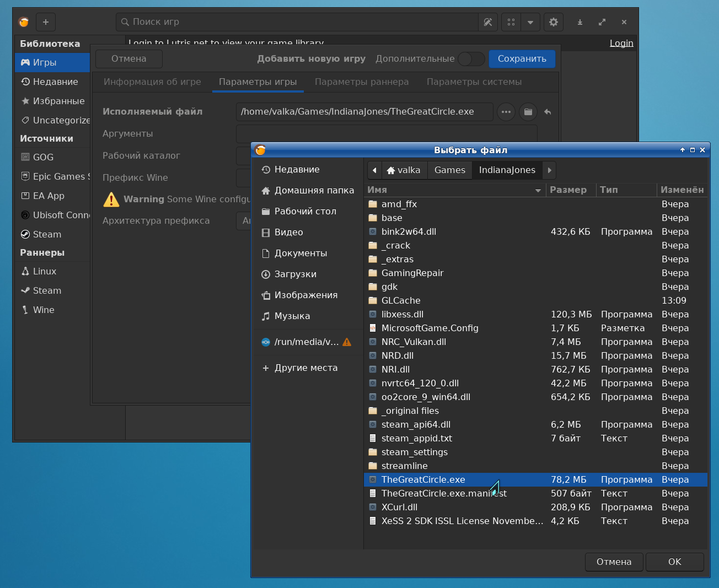Click the IndianaJones path bar button
This screenshot has height=588, width=719.
pos(507,170)
